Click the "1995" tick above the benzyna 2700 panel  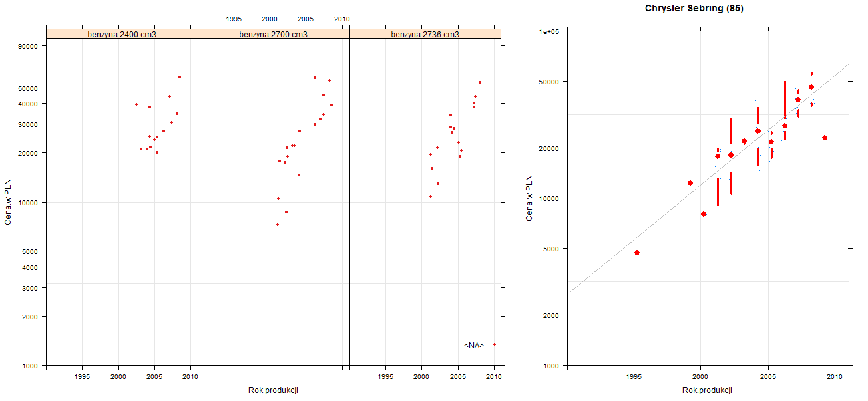tap(234, 19)
